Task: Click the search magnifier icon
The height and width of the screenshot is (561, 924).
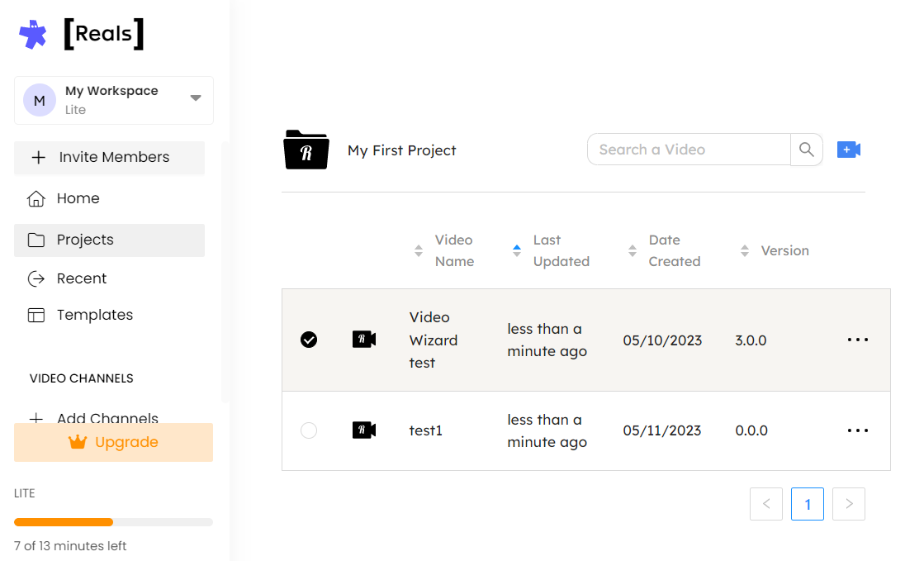Action: click(807, 150)
